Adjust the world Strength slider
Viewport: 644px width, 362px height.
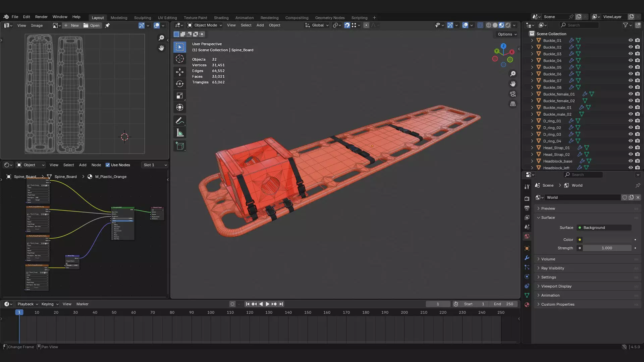607,248
